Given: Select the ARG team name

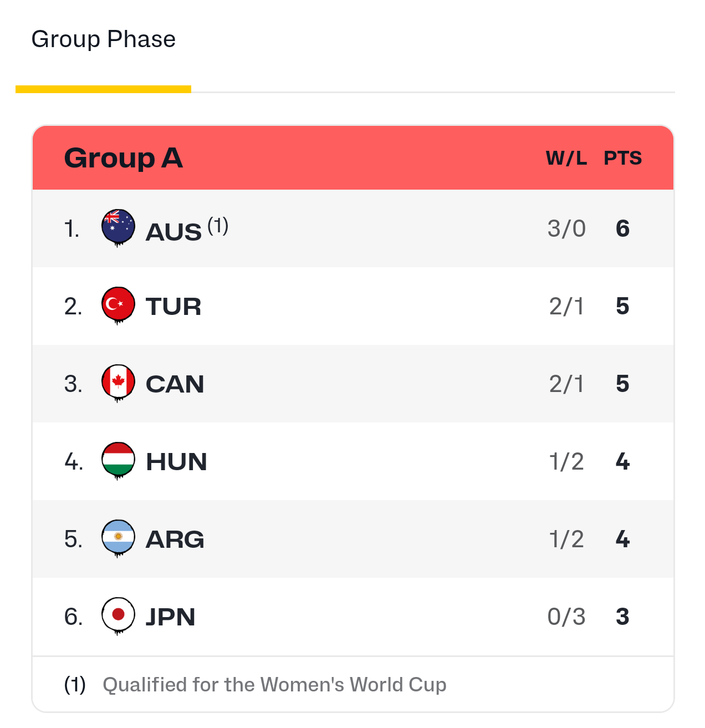Looking at the screenshot, I should [175, 539].
